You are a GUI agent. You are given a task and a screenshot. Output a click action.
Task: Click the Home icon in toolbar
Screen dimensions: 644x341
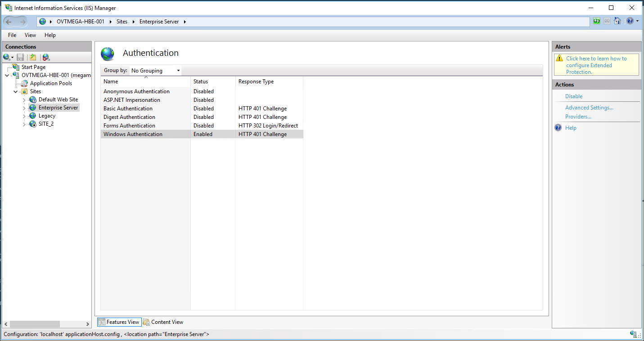617,21
